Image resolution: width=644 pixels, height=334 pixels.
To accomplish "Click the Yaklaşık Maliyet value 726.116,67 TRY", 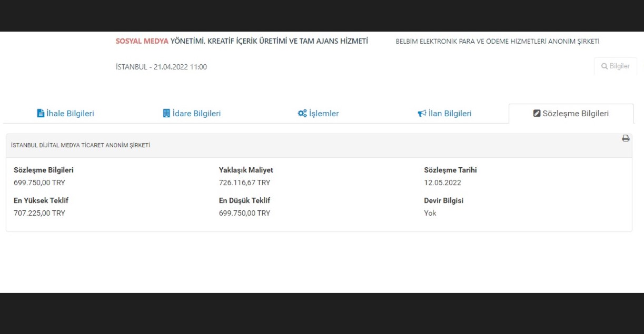I will click(244, 183).
